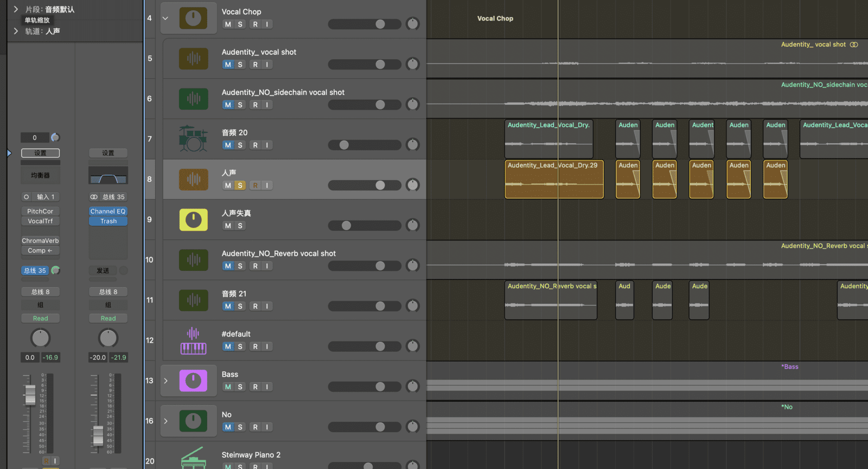This screenshot has height=469, width=868.
Task: Open the left strip 总线 8 output dropdown
Action: pyautogui.click(x=40, y=292)
